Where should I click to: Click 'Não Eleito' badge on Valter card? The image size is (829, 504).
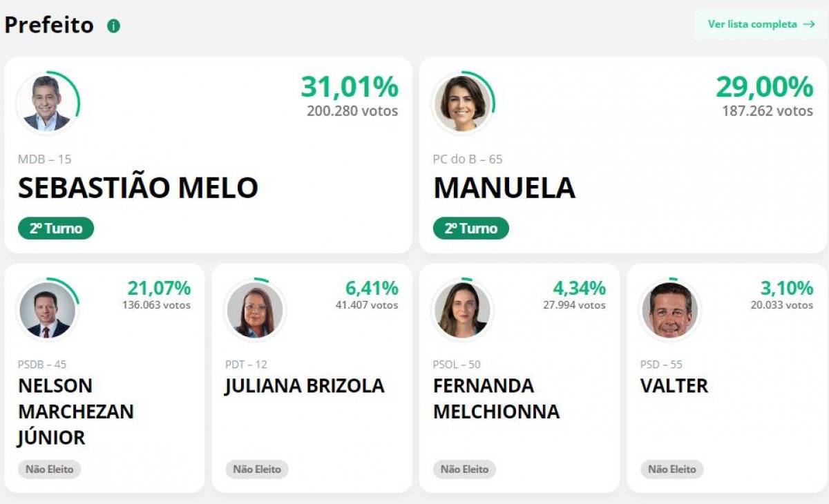tap(671, 469)
